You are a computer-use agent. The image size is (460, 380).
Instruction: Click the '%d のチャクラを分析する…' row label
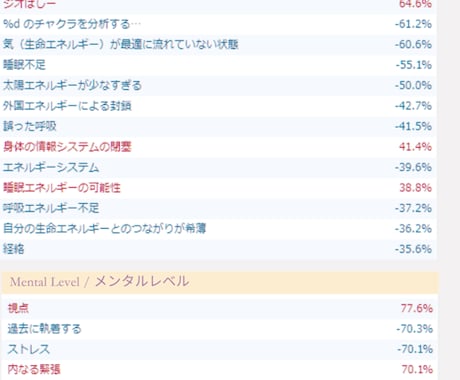click(x=72, y=24)
